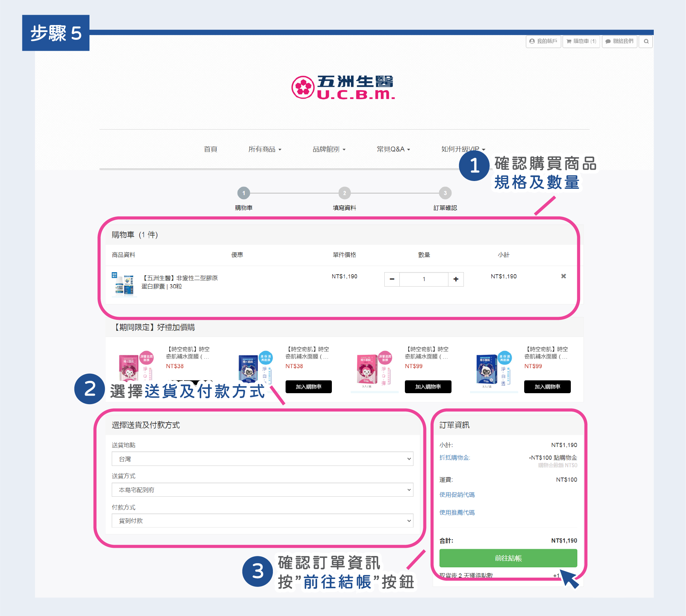This screenshot has width=686, height=616.
Task: Click the U.C.B.M. site logo
Action: [343, 87]
